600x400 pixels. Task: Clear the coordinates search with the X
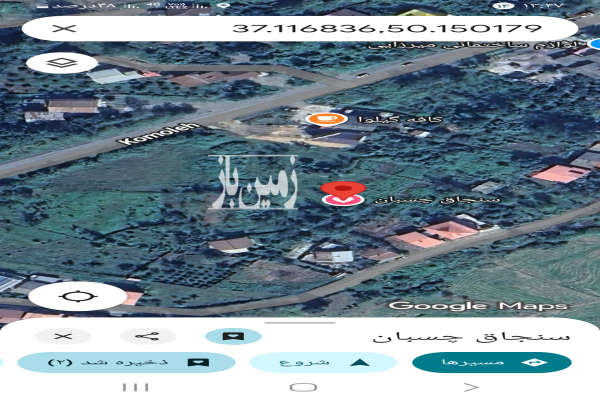click(x=64, y=28)
